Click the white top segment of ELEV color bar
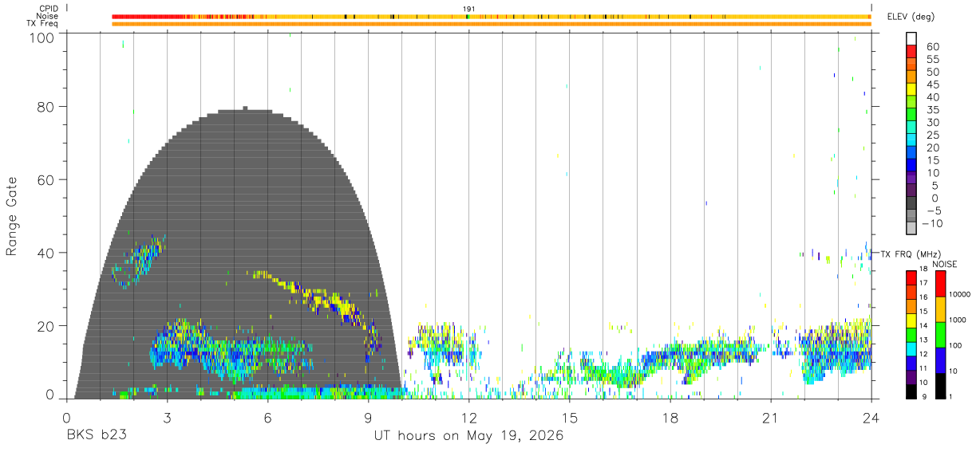The width and height of the screenshot is (980, 452). (911, 39)
